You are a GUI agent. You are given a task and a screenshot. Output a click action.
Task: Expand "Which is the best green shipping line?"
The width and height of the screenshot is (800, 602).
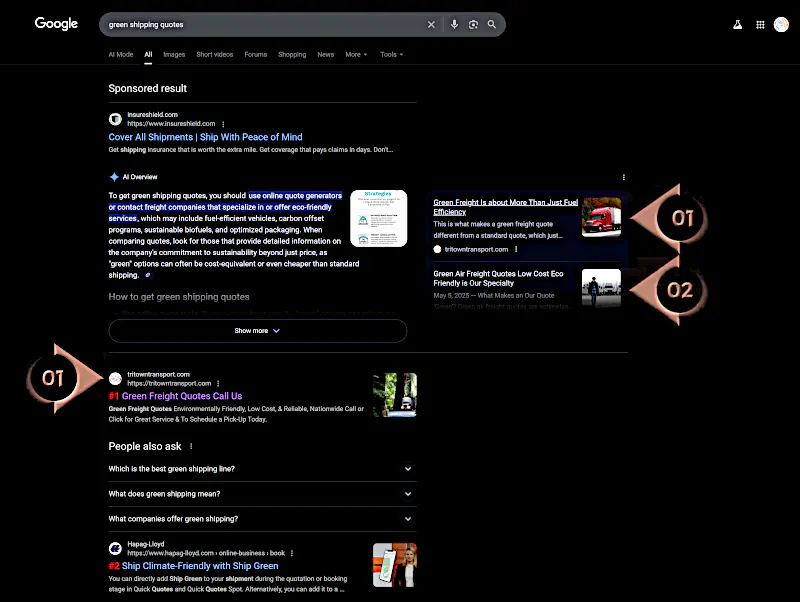pyautogui.click(x=408, y=469)
